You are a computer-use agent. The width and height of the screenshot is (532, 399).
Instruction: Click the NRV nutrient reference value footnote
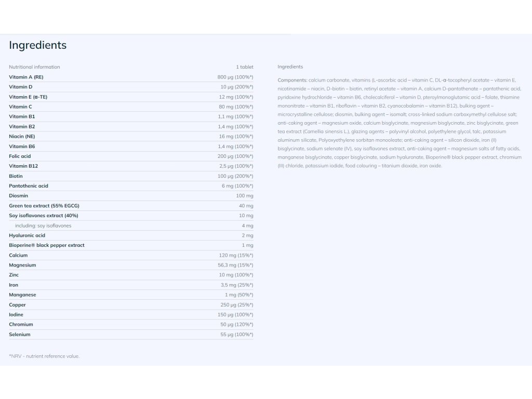[44, 356]
